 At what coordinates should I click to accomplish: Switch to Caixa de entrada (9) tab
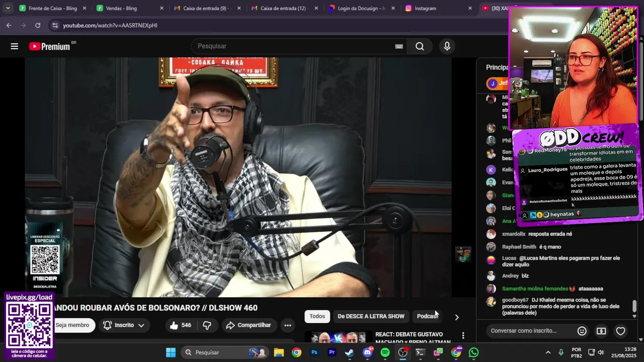[207, 8]
